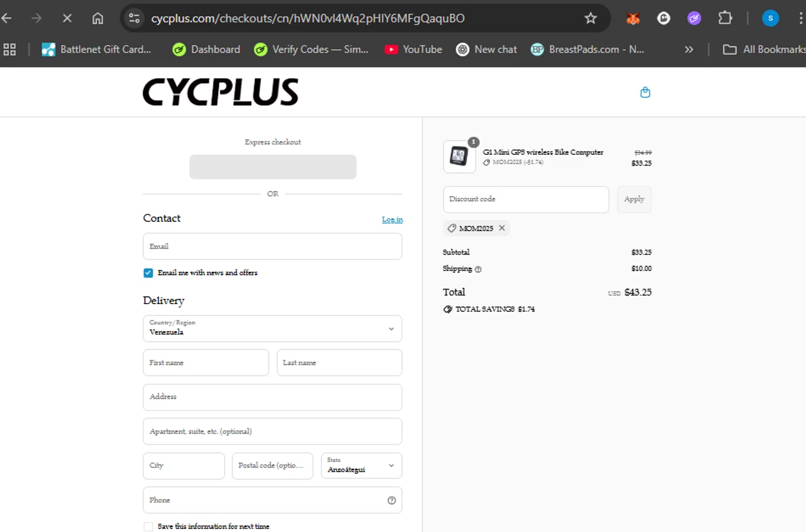Open the MetaMask fox extension

[633, 18]
